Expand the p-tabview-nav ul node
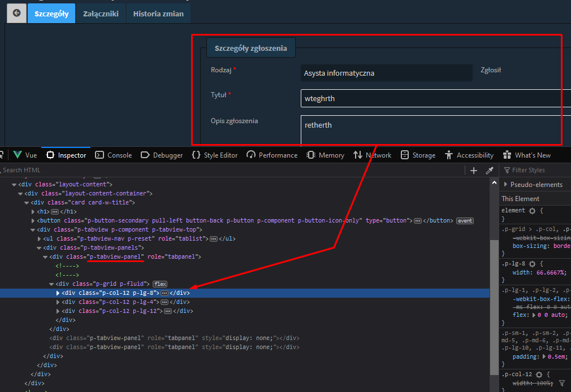This screenshot has width=571, height=392. (x=40, y=239)
